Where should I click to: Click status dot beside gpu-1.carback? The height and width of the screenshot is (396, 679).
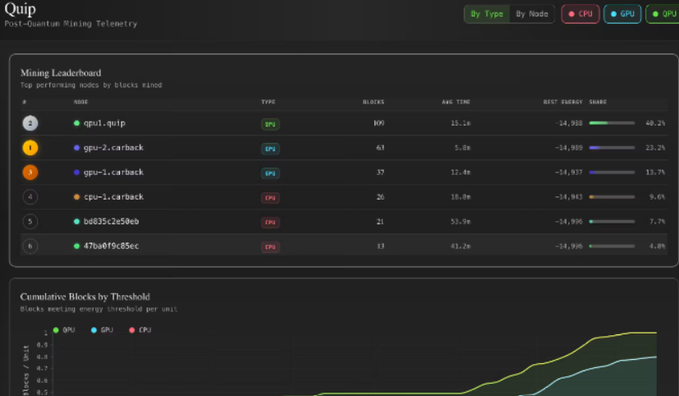click(77, 172)
